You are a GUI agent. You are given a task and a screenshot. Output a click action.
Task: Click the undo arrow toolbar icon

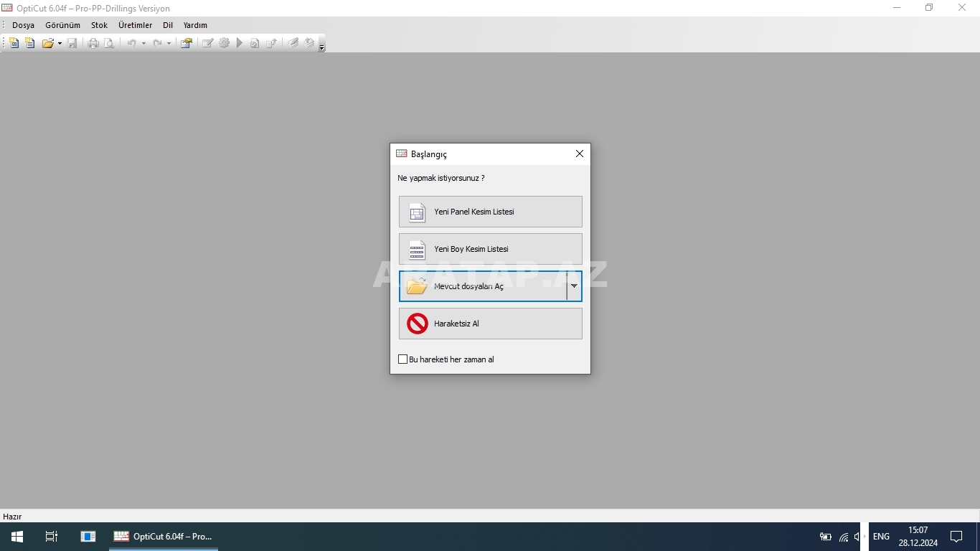tap(131, 43)
